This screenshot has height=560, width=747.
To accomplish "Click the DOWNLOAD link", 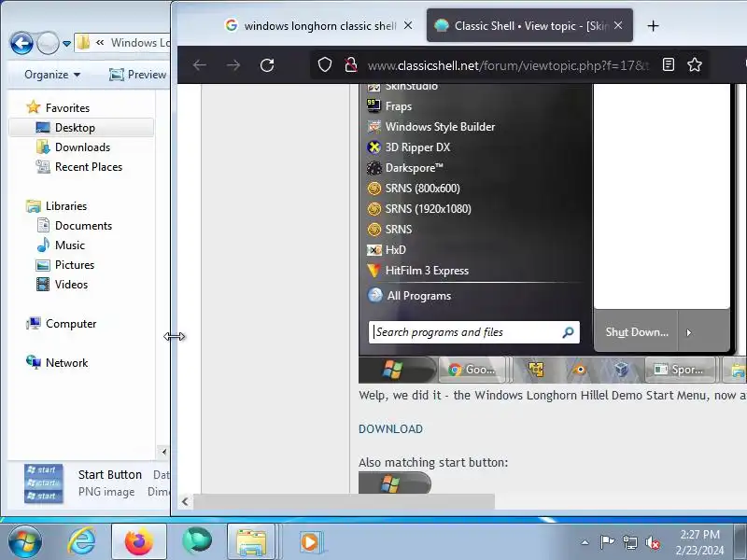I will 390,429.
